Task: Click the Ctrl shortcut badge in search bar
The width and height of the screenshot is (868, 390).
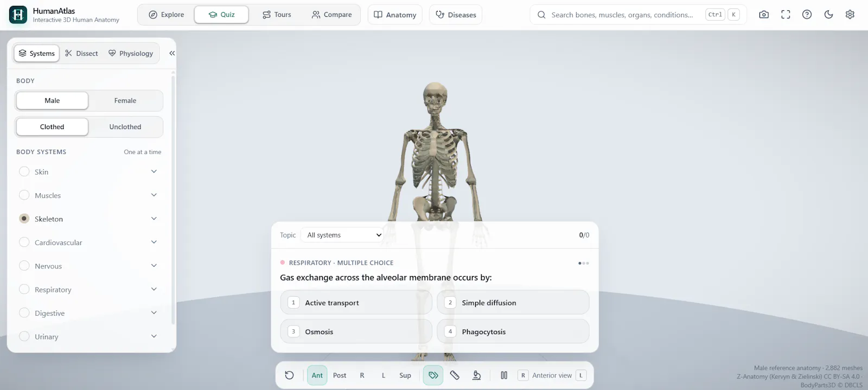Action: point(715,15)
